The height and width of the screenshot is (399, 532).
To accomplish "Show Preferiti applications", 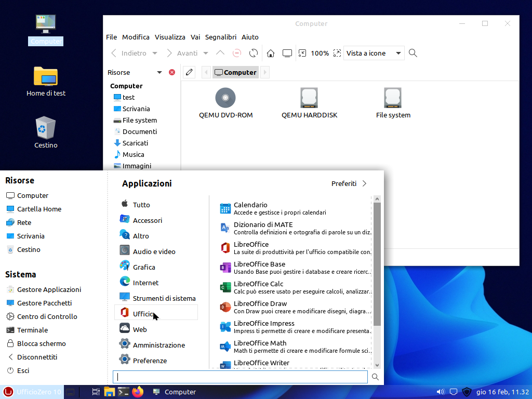I will pyautogui.click(x=345, y=183).
